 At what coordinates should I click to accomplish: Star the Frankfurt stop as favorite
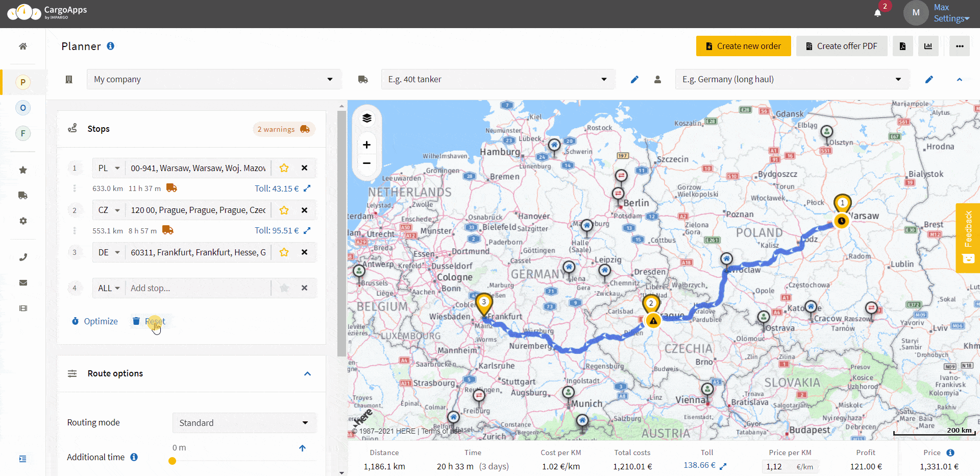284,252
